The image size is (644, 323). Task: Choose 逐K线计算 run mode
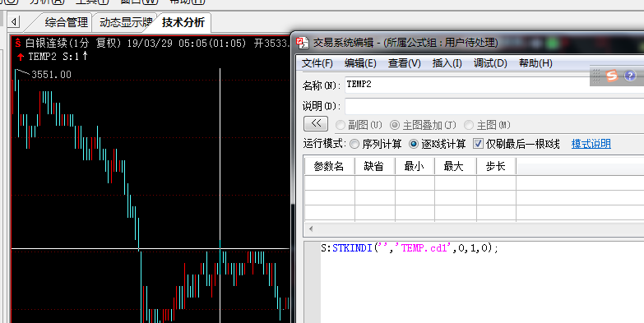tap(414, 144)
